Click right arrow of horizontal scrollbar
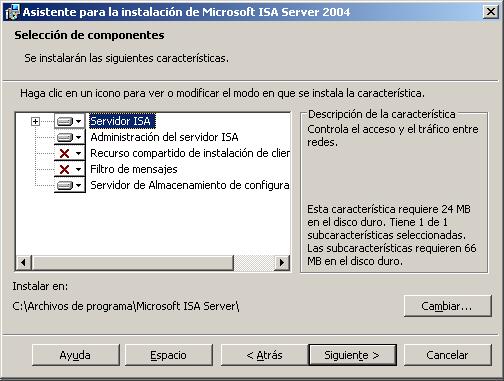This screenshot has width=504, height=381. 282,263
